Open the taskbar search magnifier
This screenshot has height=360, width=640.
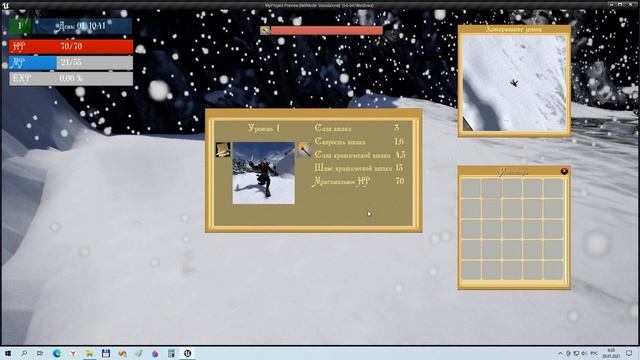pos(24,353)
